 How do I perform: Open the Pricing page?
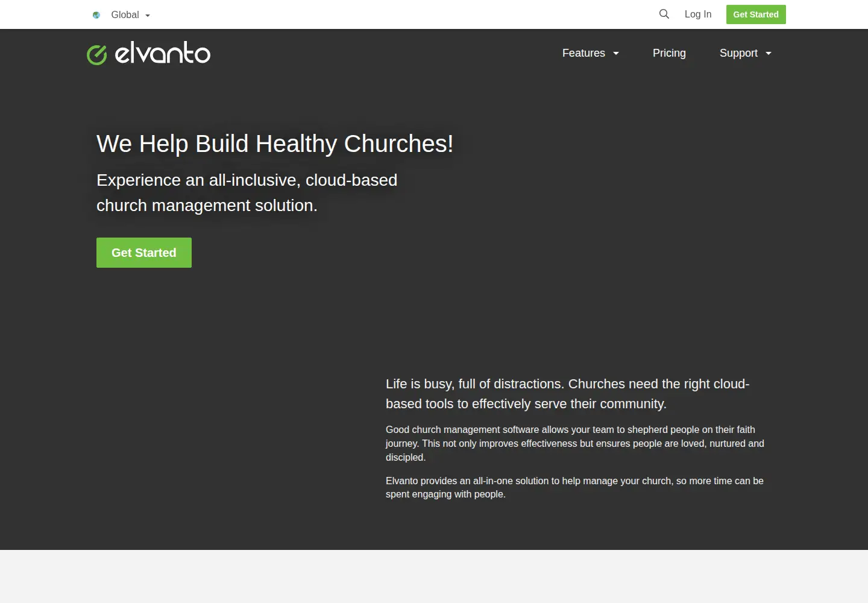click(669, 53)
